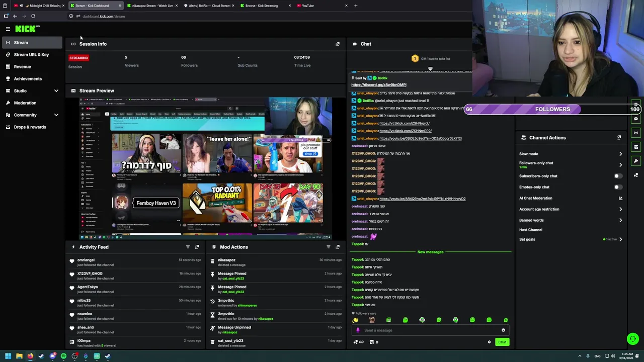Open Revenue in the sidebar

tap(32, 66)
